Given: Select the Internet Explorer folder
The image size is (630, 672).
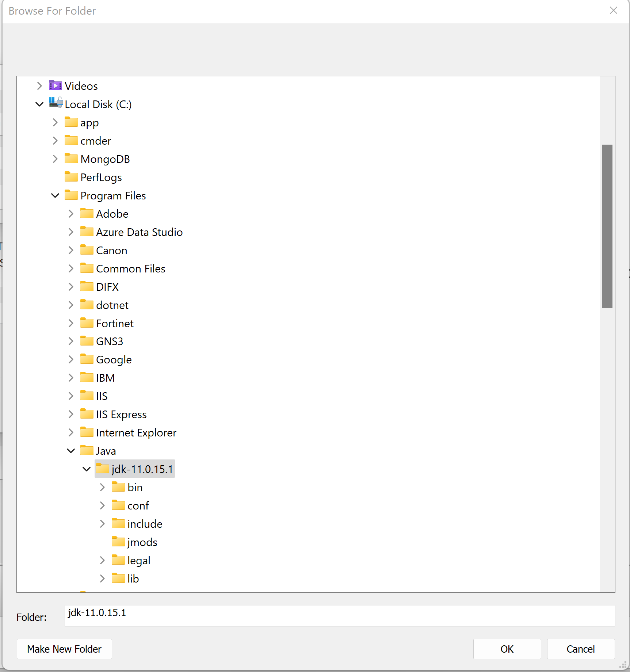Looking at the screenshot, I should tap(136, 433).
